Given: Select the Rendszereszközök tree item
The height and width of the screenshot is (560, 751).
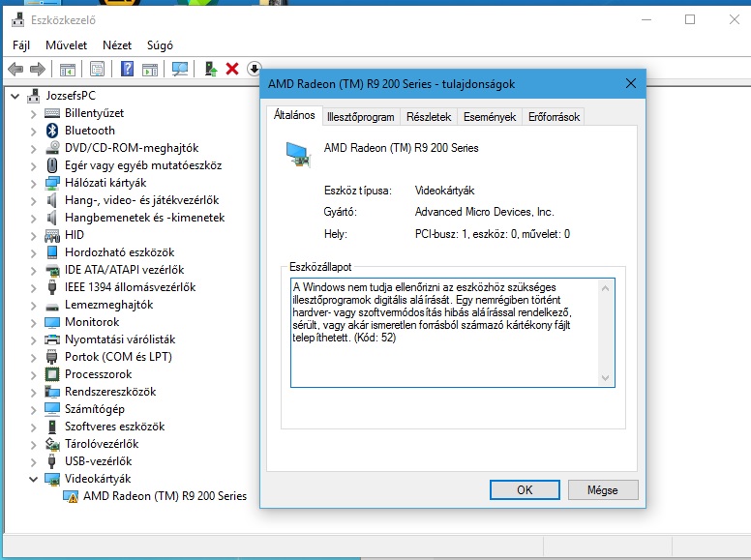Looking at the screenshot, I should click(x=110, y=392).
